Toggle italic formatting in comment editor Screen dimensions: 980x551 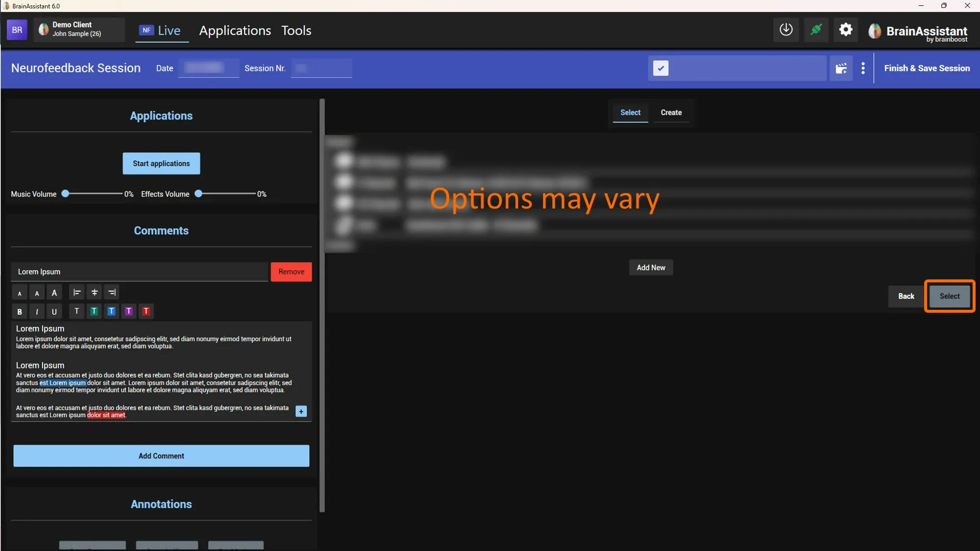(x=37, y=311)
